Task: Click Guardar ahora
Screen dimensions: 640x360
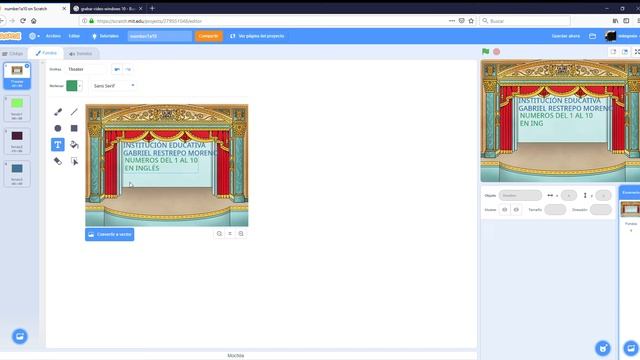Action: pyautogui.click(x=566, y=36)
